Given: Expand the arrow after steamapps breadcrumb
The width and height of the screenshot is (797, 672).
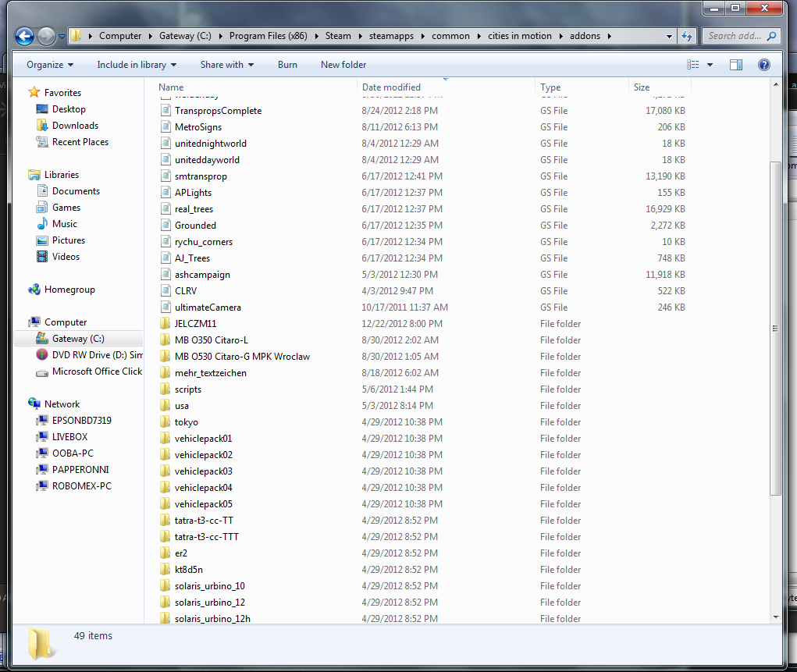Looking at the screenshot, I should tap(423, 36).
